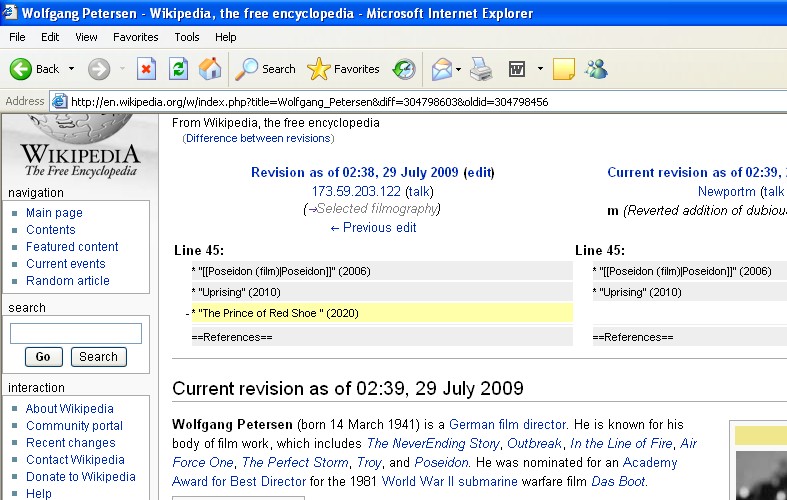Open The NeverEnding Story link
The height and width of the screenshot is (500, 787).
tap(433, 444)
